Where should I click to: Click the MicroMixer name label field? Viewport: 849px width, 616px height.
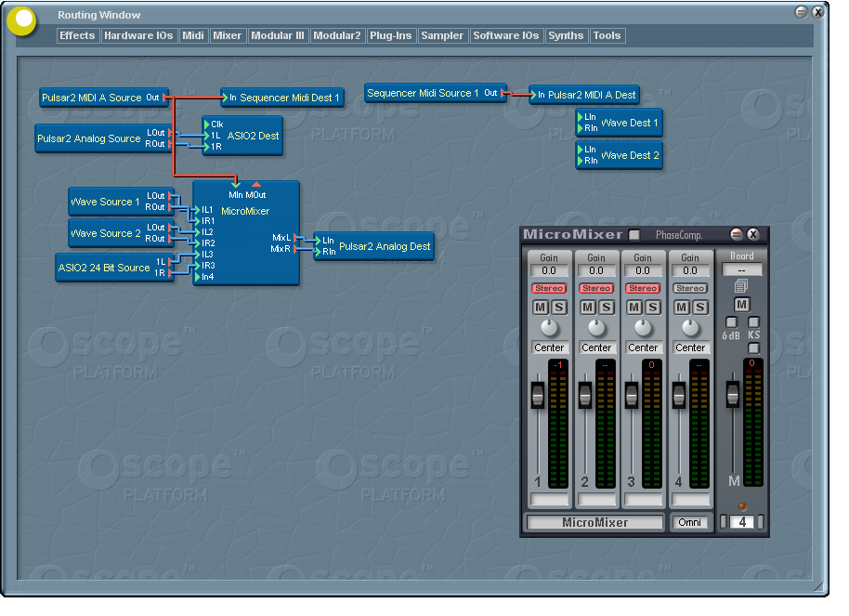595,522
